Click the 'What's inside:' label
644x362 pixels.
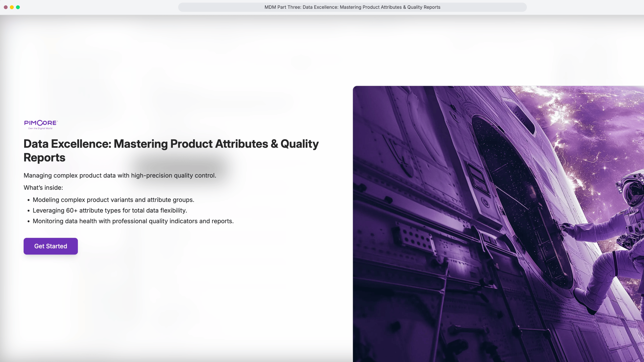[x=43, y=188]
